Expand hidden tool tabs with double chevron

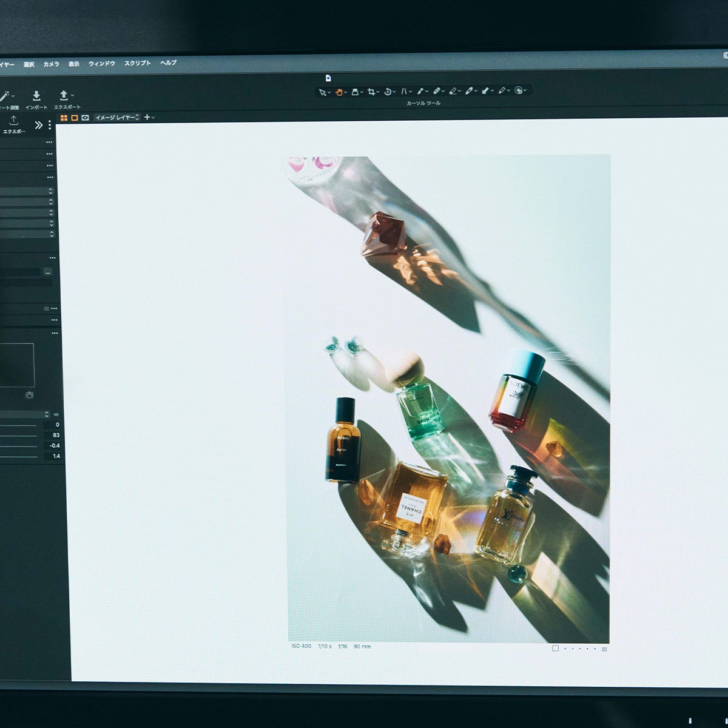39,126
